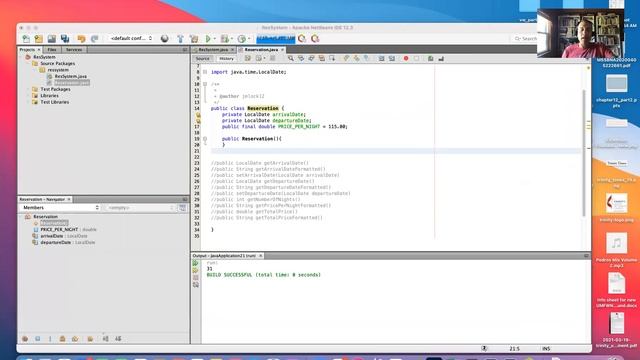Click the Save All toolbar icon

point(65,39)
